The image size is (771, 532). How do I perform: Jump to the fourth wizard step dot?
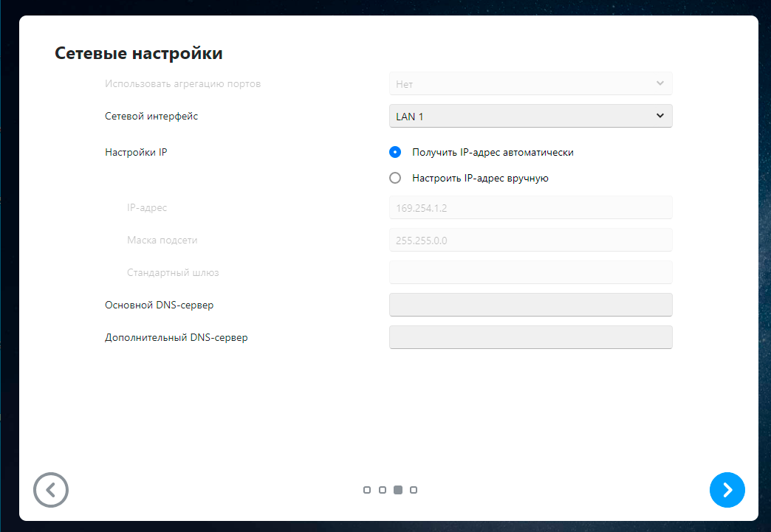[x=414, y=490]
